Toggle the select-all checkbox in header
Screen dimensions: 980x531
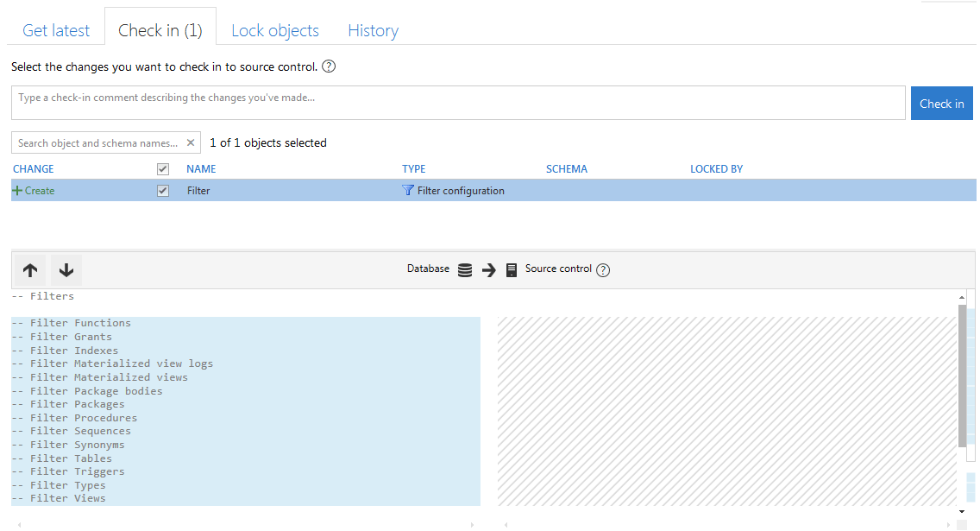tap(163, 169)
